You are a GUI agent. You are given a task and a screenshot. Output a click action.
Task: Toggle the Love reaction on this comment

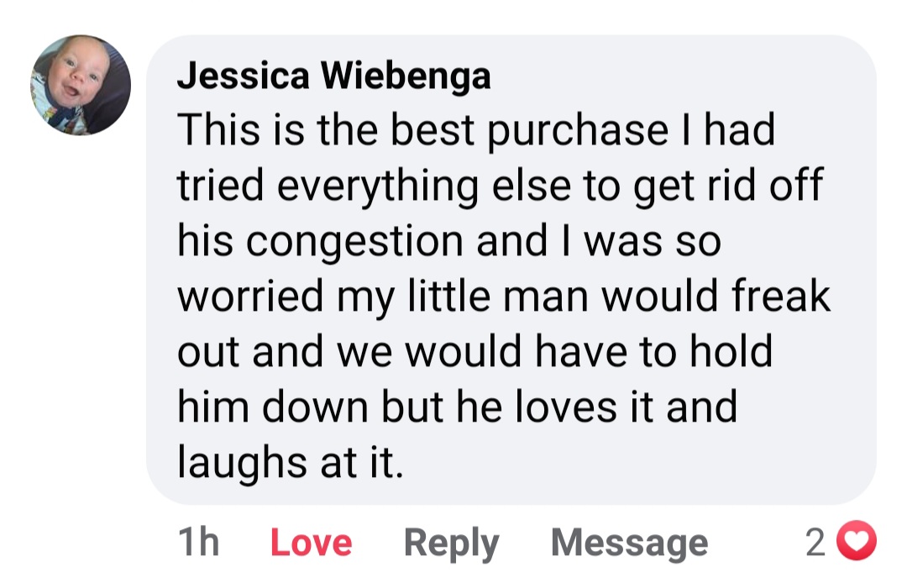coord(311,543)
